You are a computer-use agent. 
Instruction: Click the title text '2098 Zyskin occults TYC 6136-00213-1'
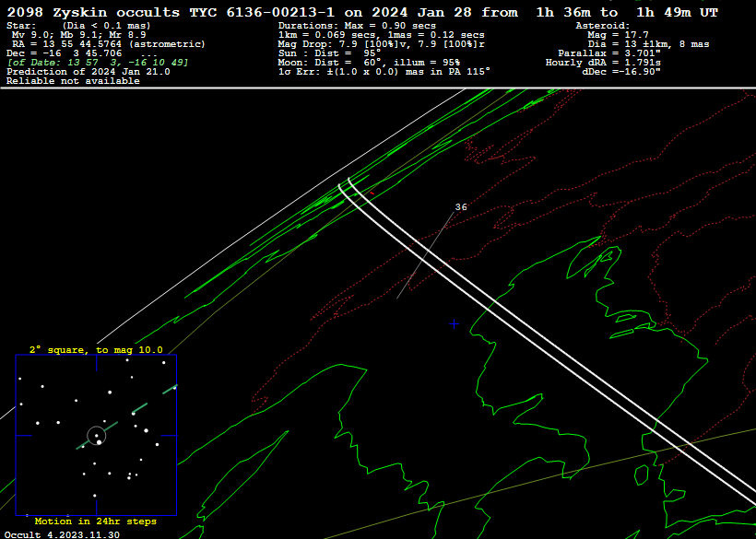(x=171, y=13)
